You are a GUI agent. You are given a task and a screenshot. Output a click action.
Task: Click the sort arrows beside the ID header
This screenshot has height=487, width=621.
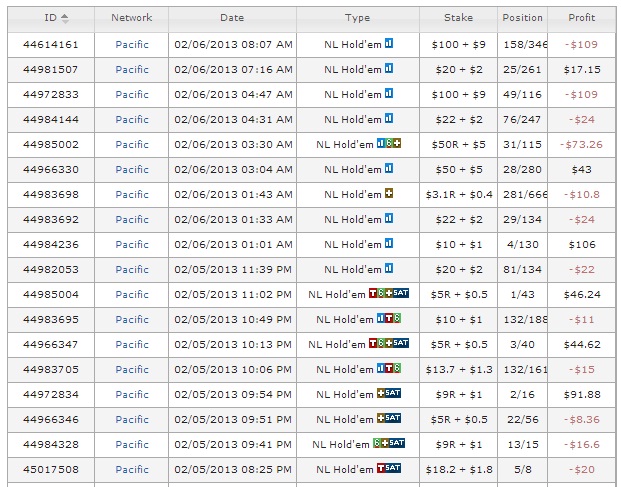tap(65, 18)
